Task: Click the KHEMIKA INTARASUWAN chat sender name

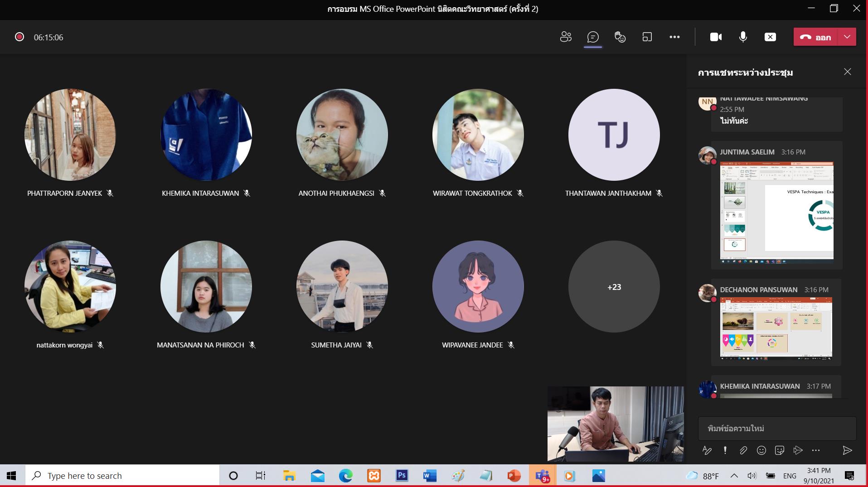Action: click(760, 386)
